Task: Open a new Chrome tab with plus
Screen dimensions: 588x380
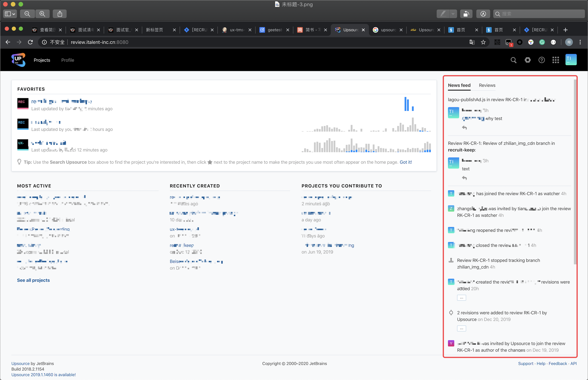Action: 565,30
